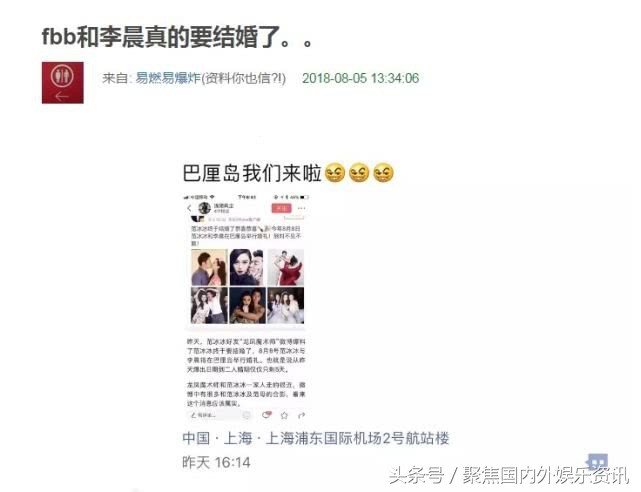Open the couple kissing photo thumbnail

[209, 267]
